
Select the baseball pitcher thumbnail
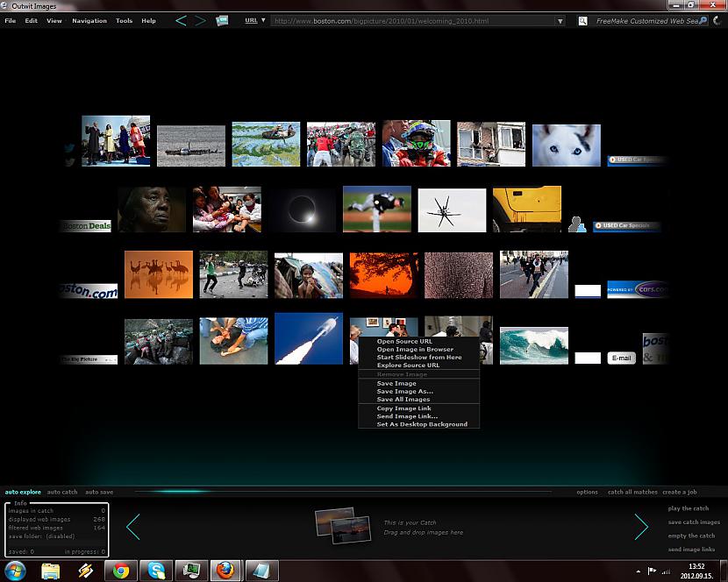point(377,209)
